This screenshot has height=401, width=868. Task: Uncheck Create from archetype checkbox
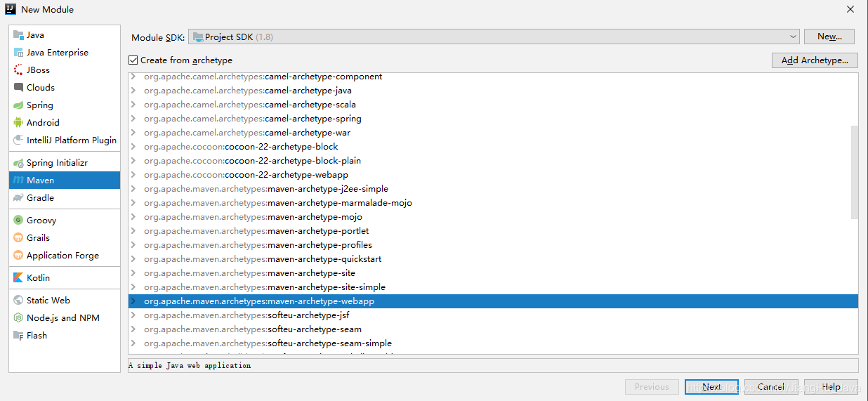133,60
